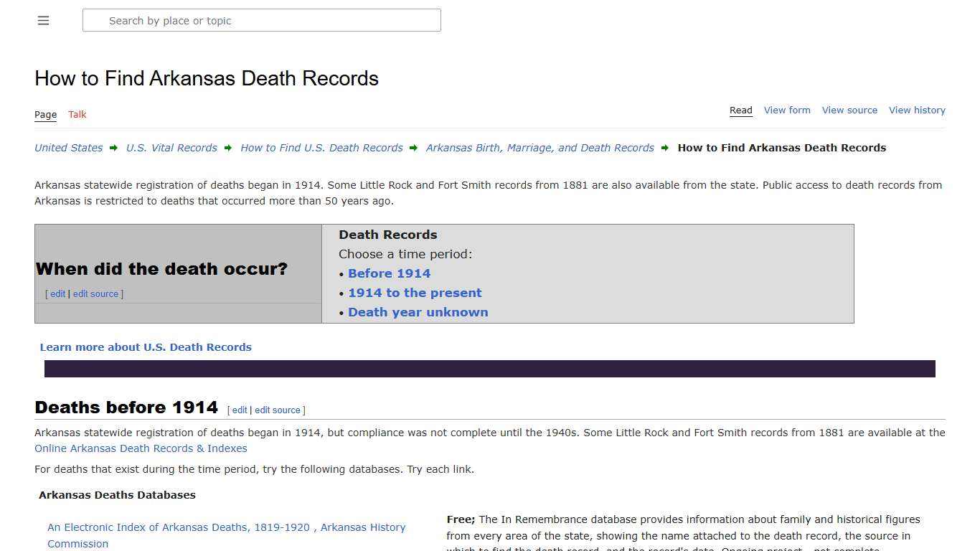The width and height of the screenshot is (980, 551).
Task: Select the Page tab
Action: 45,114
